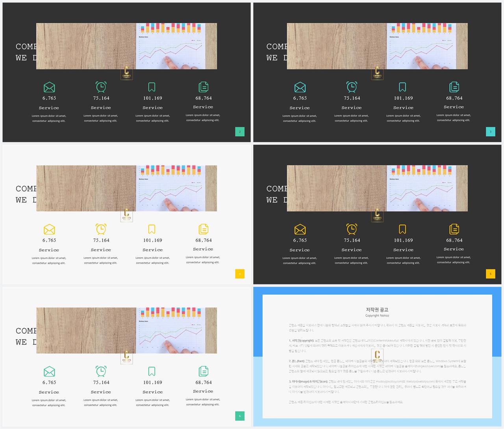Select the wood and chart photo on slide 4

[126, 188]
